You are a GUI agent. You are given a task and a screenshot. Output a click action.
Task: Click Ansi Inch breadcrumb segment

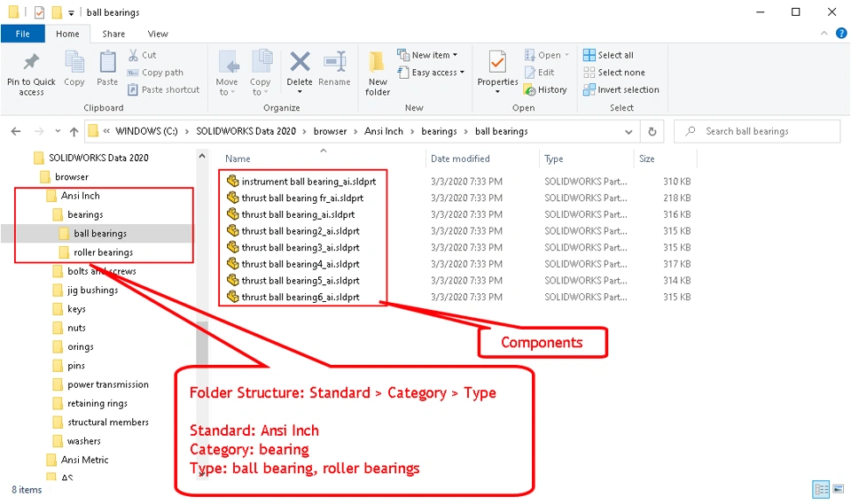click(384, 131)
